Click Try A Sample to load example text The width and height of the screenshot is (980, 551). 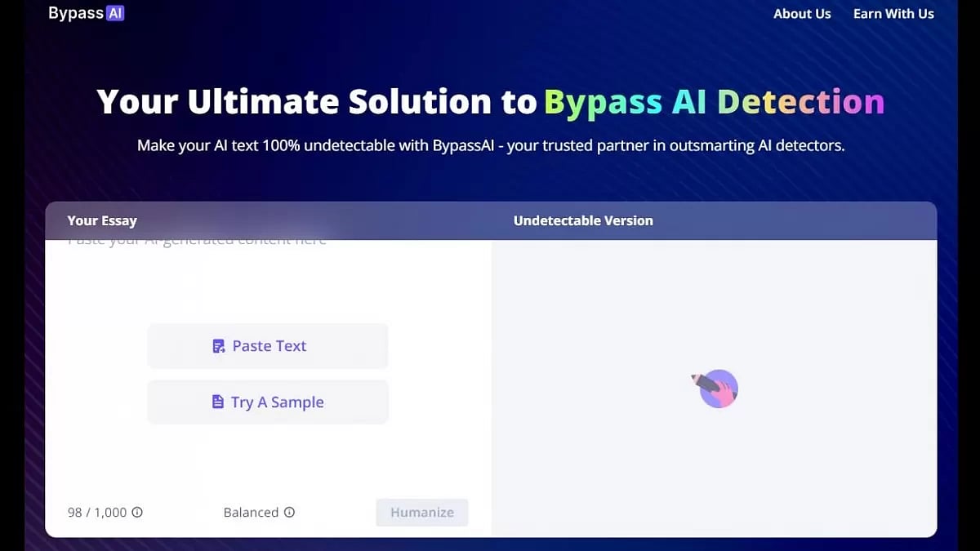click(268, 402)
